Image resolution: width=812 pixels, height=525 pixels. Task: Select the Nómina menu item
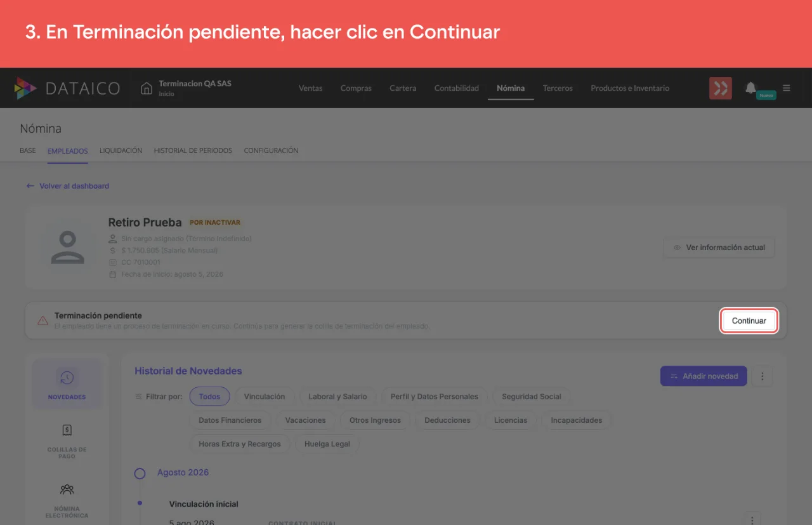(511, 88)
